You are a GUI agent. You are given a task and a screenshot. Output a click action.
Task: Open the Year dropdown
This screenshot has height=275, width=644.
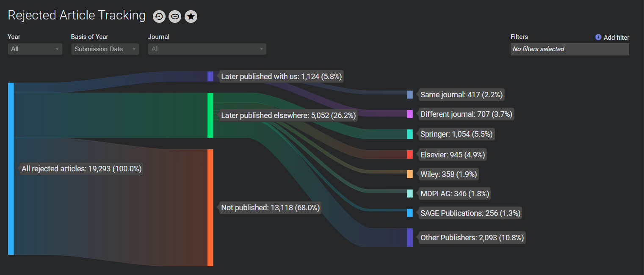[35, 49]
